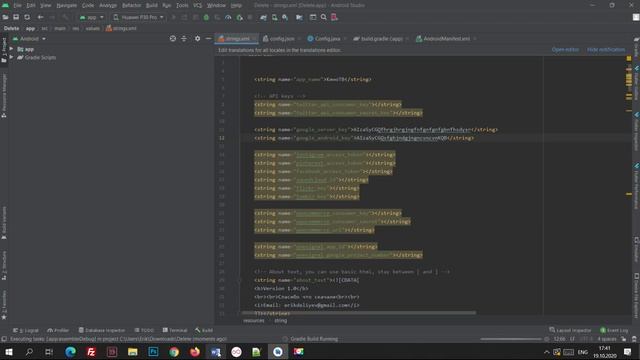Toggle the read-only lock icon in status bar
Viewport: 640px width, 360px height.
pyautogui.click(x=623, y=339)
